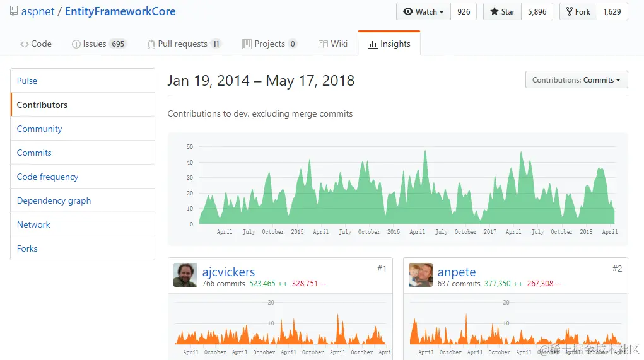The height and width of the screenshot is (360, 644).
Task: Open Forks in the sidebar
Action: [x=83, y=248]
